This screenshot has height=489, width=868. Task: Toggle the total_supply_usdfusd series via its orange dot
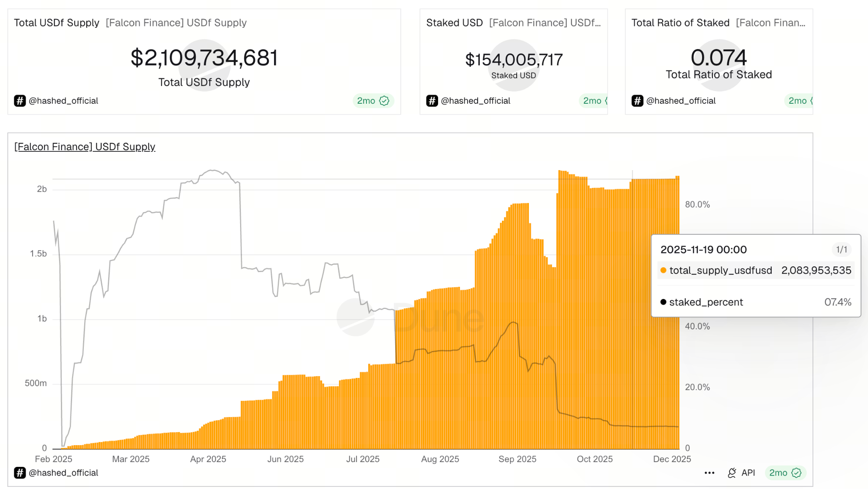662,270
